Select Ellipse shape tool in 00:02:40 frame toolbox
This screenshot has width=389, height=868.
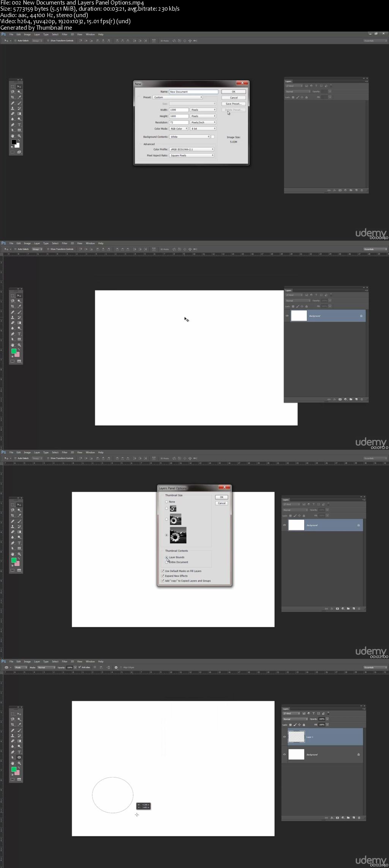[19, 757]
